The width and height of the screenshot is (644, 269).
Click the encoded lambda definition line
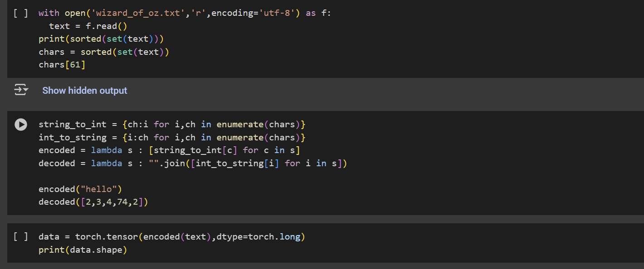tap(170, 150)
